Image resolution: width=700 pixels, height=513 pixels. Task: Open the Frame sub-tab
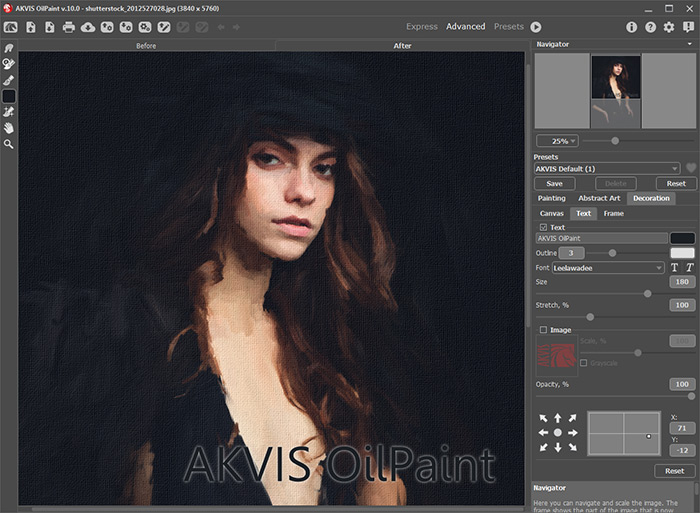(x=613, y=213)
